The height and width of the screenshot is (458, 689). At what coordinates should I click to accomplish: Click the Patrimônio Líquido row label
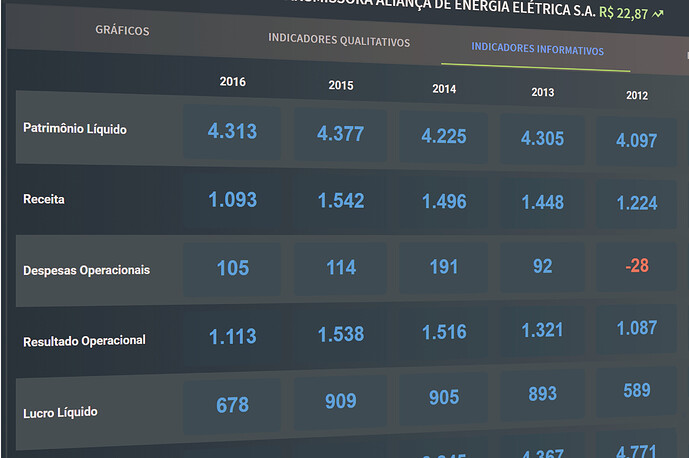click(75, 129)
